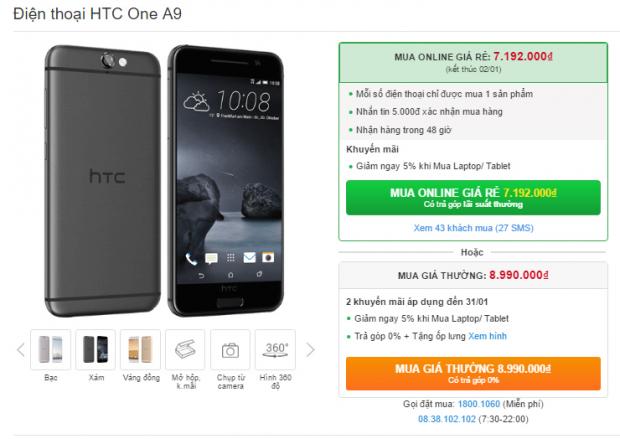Show next thumbnails with right arrow
This screenshot has height=439, width=620.
point(310,350)
